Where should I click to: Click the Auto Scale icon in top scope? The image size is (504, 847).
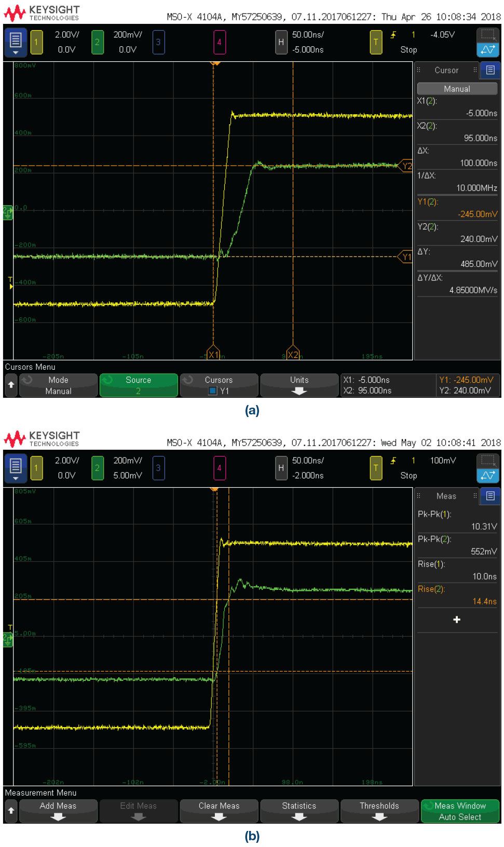coord(488,50)
